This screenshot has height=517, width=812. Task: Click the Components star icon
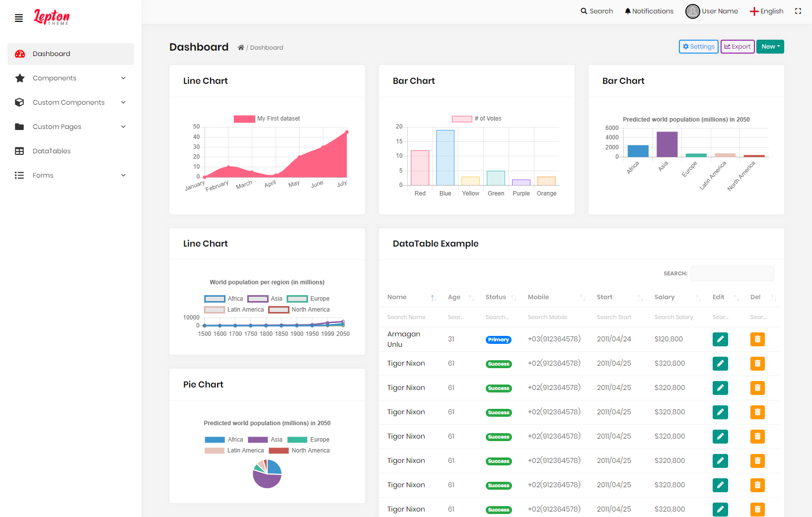(x=20, y=78)
